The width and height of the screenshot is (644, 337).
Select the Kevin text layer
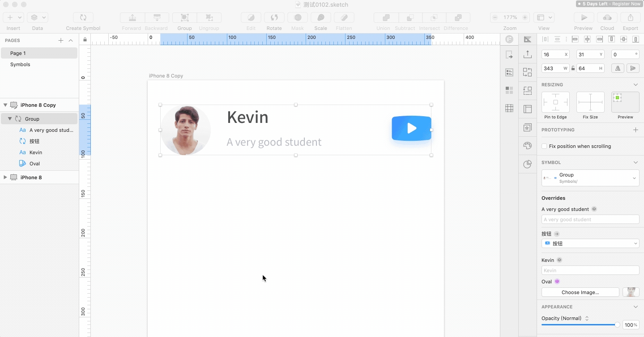point(36,152)
